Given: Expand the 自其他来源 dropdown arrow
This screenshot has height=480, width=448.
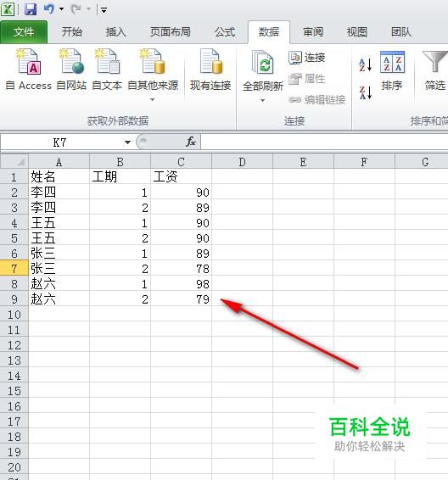Looking at the screenshot, I should click(x=152, y=99).
